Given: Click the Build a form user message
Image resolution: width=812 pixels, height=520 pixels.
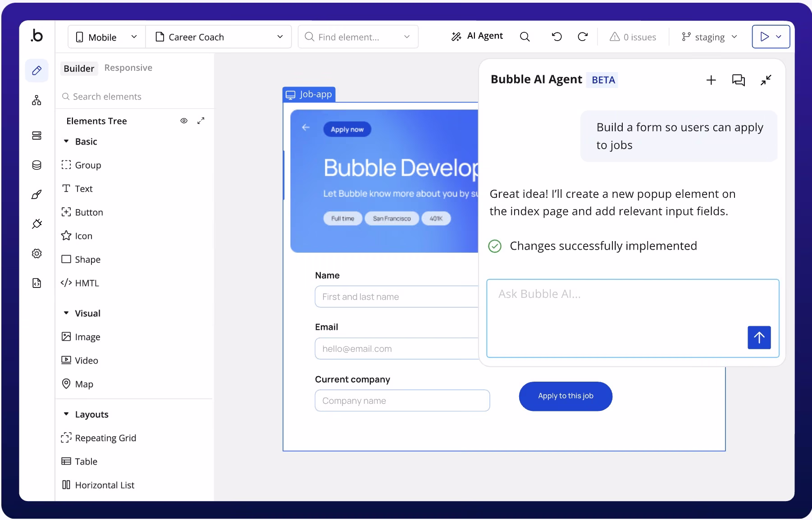Looking at the screenshot, I should [679, 136].
